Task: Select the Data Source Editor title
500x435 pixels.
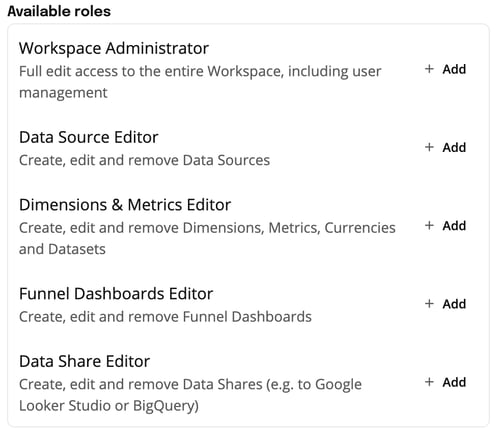Action: coord(88,137)
